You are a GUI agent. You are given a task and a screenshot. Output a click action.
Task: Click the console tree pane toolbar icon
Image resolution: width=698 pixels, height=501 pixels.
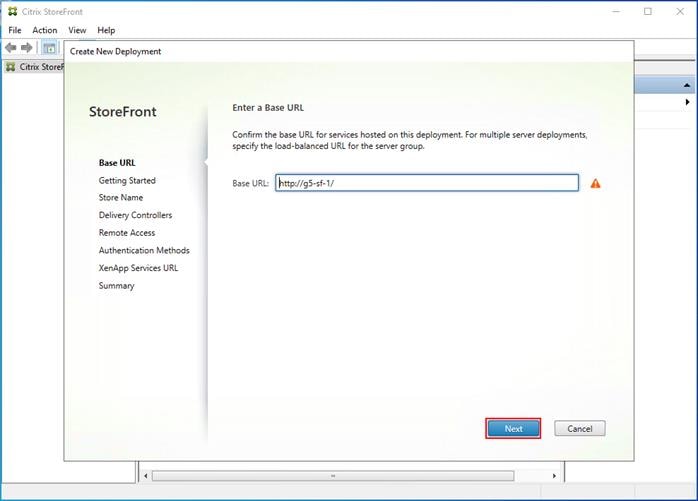pos(49,48)
